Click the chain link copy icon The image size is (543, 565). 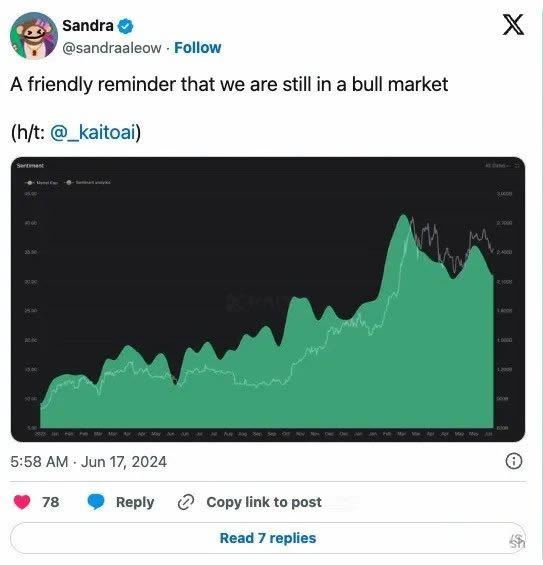click(x=186, y=502)
